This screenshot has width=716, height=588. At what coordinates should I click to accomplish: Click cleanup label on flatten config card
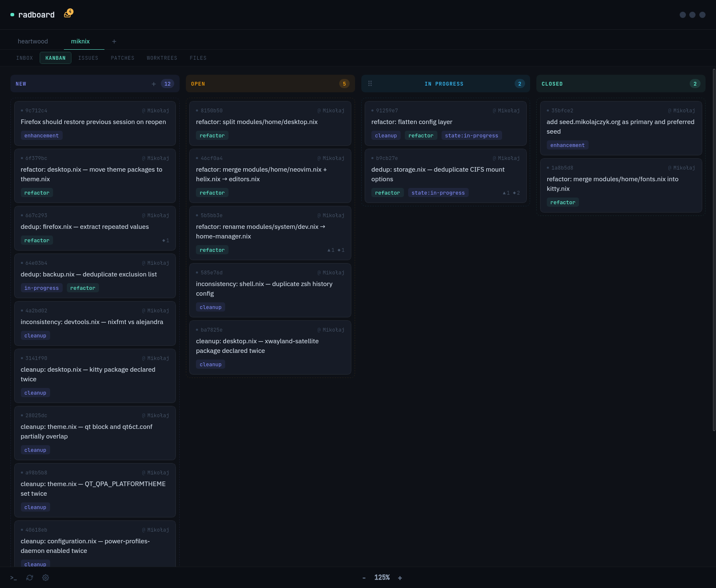click(386, 136)
